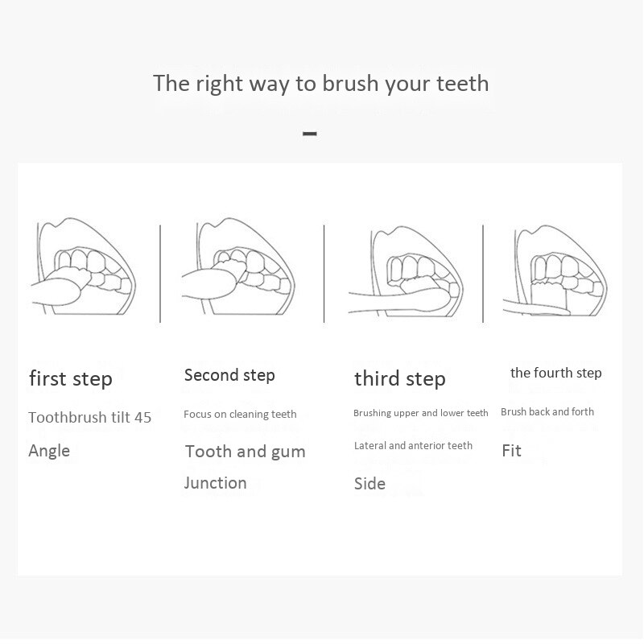Image resolution: width=644 pixels, height=644 pixels.
Task: Click the 'Fit' text
Action: 512,451
